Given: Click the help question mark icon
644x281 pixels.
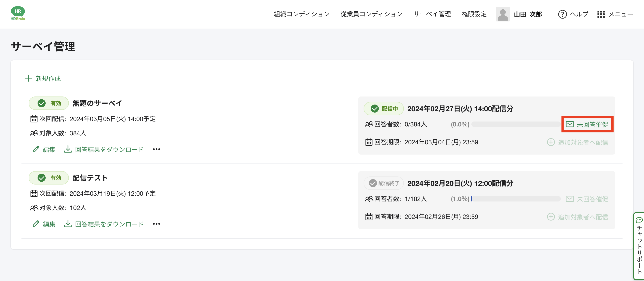Looking at the screenshot, I should coord(562,14).
